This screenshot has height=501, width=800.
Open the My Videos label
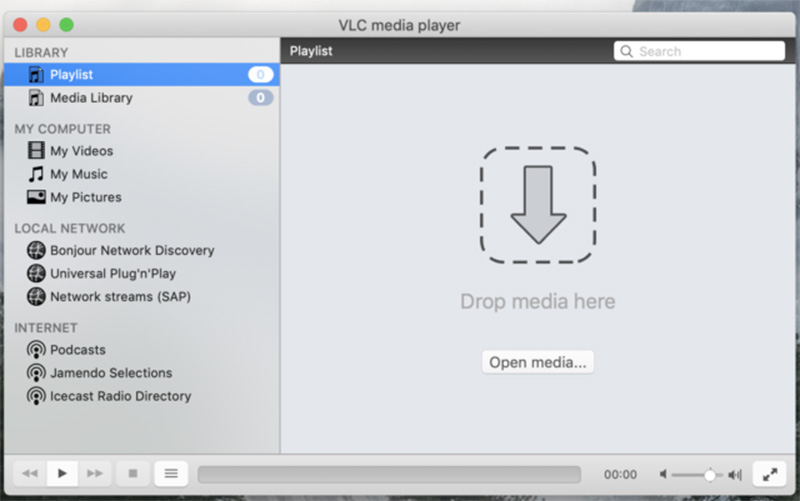point(82,151)
